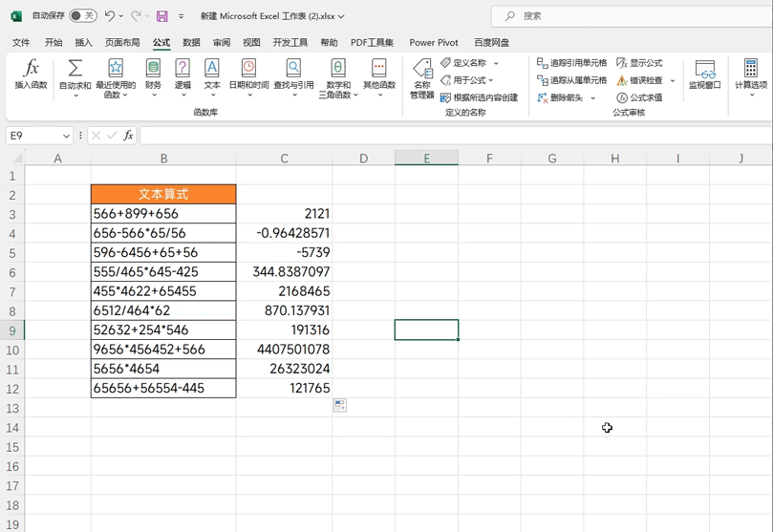Switch to the Data (数据) tab
Viewport: 773px width, 532px height.
coord(191,43)
